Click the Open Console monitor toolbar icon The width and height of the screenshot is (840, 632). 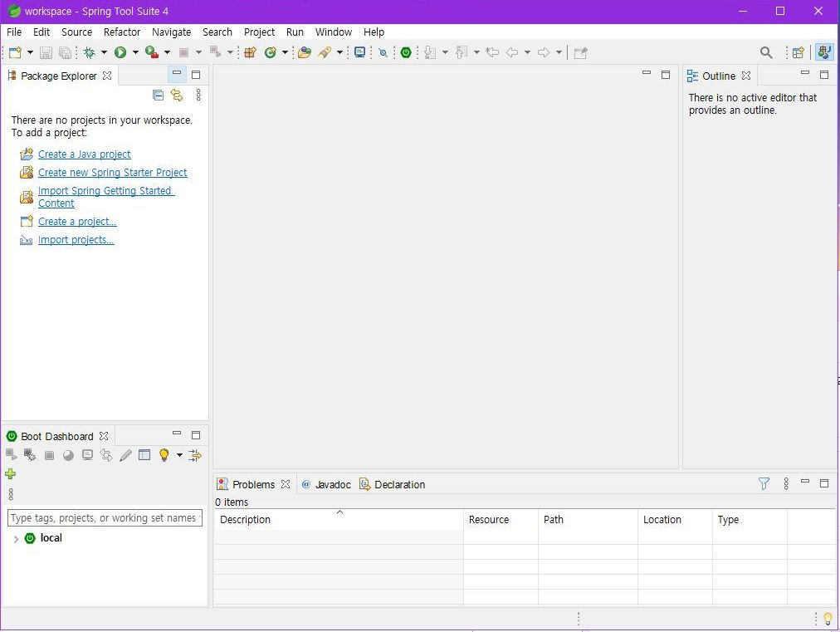pos(360,52)
